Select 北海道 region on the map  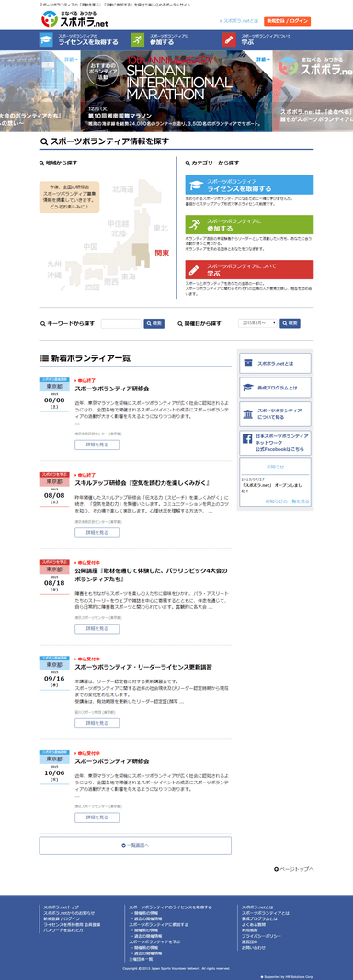123,188
